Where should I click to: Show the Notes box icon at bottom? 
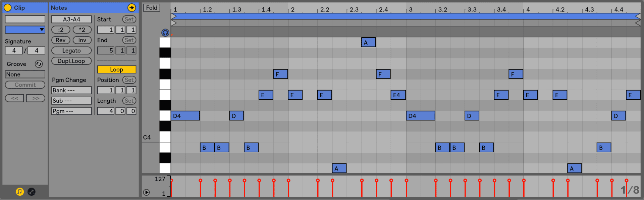[20, 192]
